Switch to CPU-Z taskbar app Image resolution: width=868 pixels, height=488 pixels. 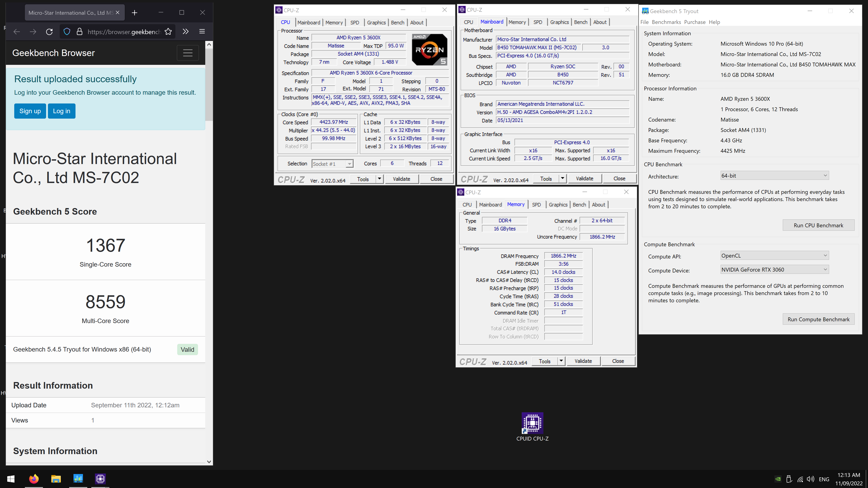click(x=100, y=479)
